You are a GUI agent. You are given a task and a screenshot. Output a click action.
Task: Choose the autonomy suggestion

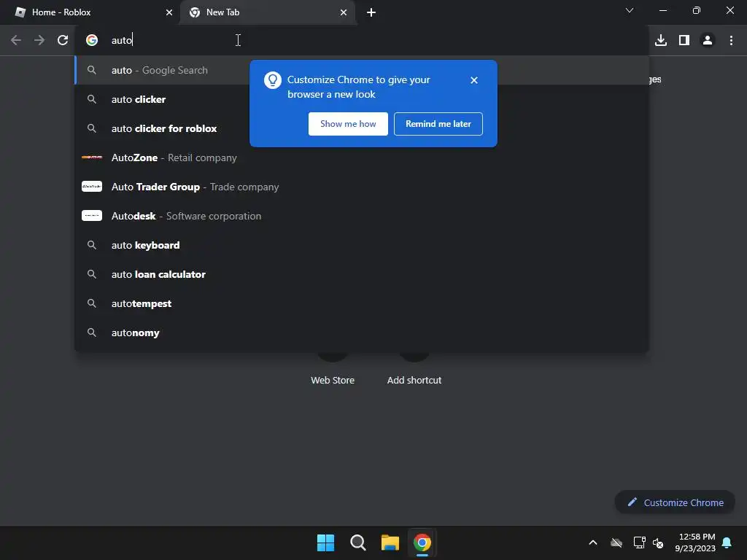362,332
